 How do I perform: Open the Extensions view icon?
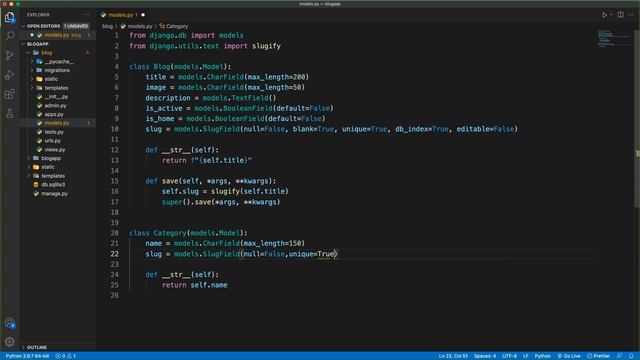(9, 94)
